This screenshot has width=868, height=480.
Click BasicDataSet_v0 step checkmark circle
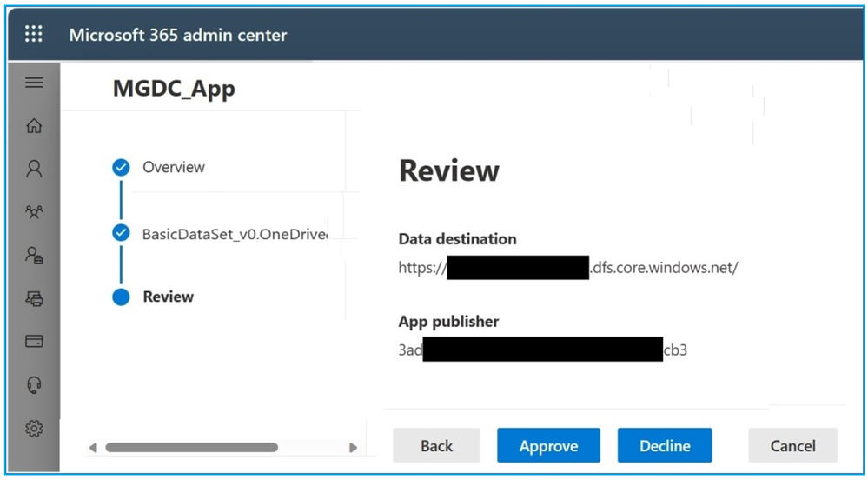(121, 233)
